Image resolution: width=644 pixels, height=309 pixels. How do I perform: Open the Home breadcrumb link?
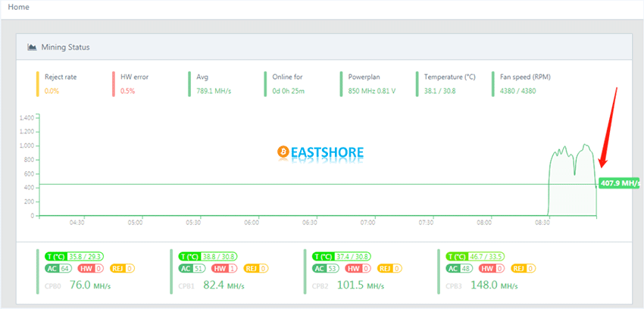18,8
